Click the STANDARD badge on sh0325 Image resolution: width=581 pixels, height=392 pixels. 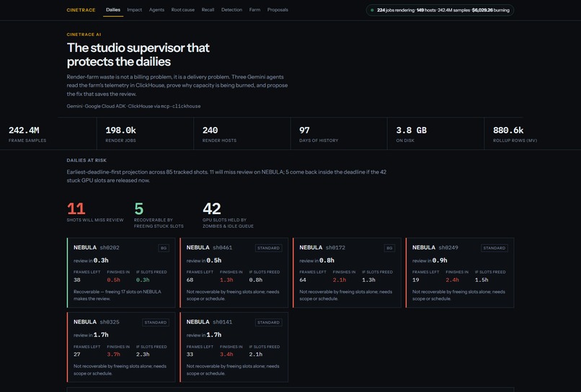coord(156,323)
